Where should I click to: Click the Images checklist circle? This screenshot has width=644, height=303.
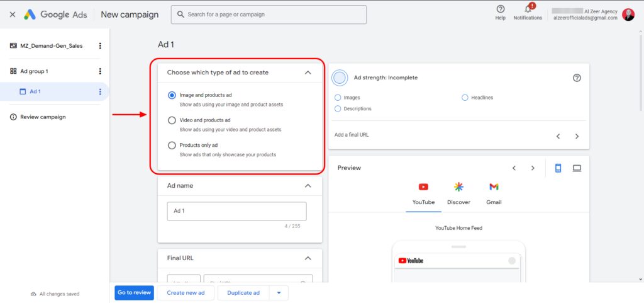point(338,98)
